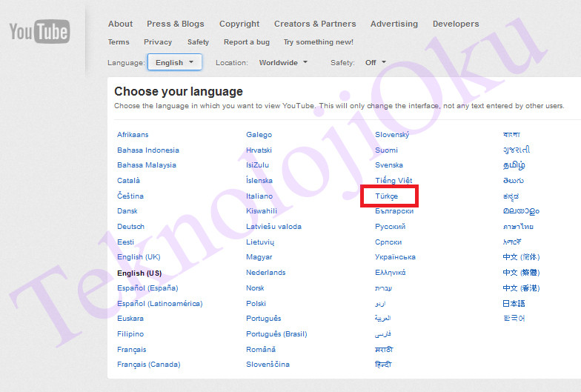Select Íslenska language

(259, 181)
